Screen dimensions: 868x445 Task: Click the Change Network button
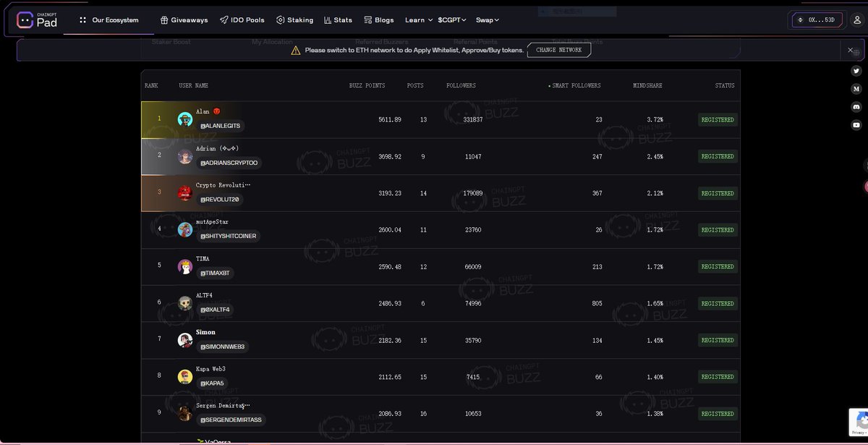tap(559, 50)
